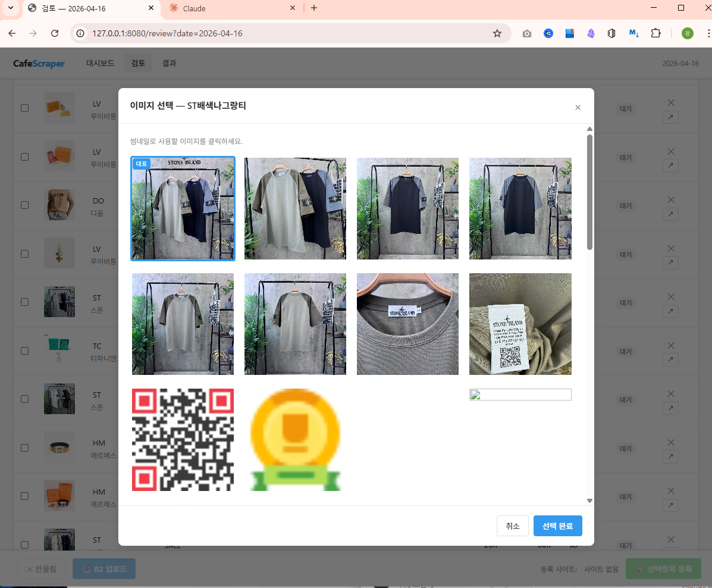Image resolution: width=712 pixels, height=588 pixels.
Task: Close the image selection modal
Action: (x=578, y=107)
